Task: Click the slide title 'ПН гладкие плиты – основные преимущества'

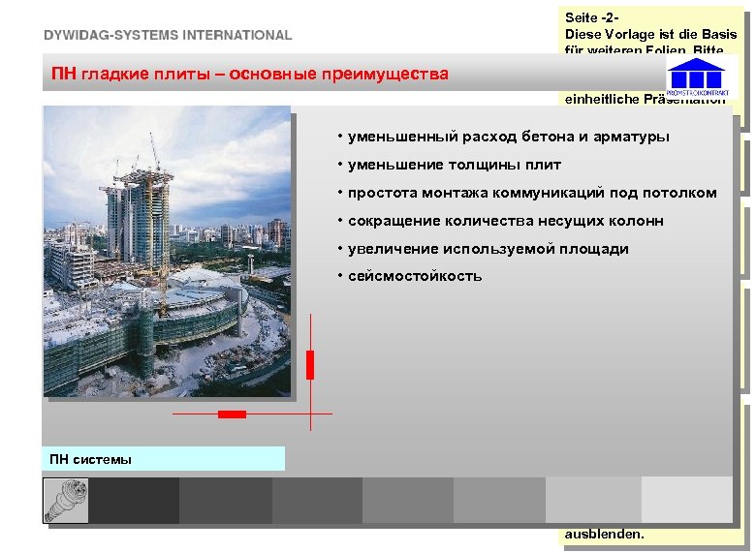Action: point(250,74)
